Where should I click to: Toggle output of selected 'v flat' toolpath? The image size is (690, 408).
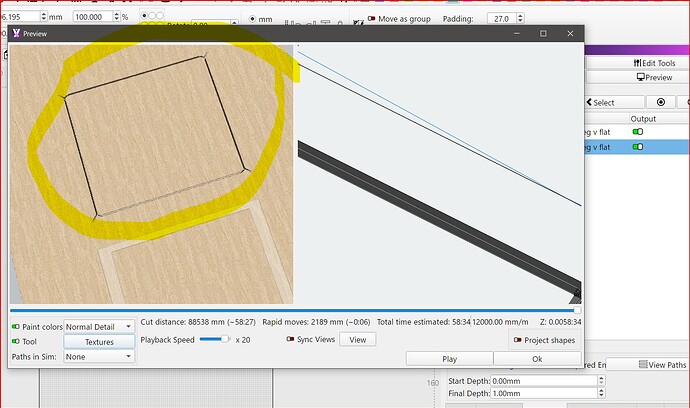coord(638,147)
